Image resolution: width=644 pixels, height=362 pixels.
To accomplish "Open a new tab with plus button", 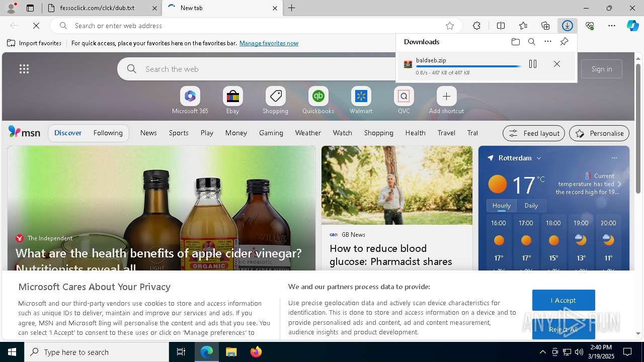I will (x=292, y=8).
